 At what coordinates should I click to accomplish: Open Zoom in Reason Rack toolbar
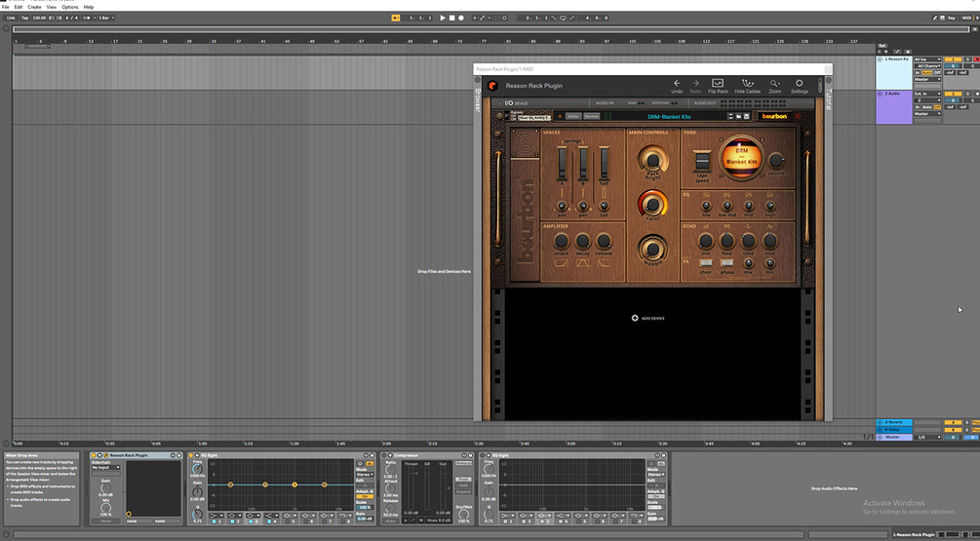pyautogui.click(x=774, y=86)
